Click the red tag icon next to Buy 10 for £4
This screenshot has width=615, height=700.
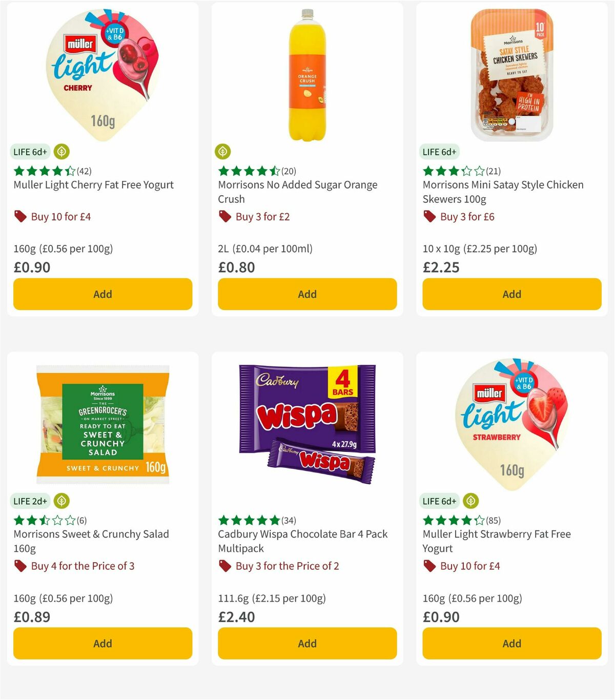[x=20, y=216]
